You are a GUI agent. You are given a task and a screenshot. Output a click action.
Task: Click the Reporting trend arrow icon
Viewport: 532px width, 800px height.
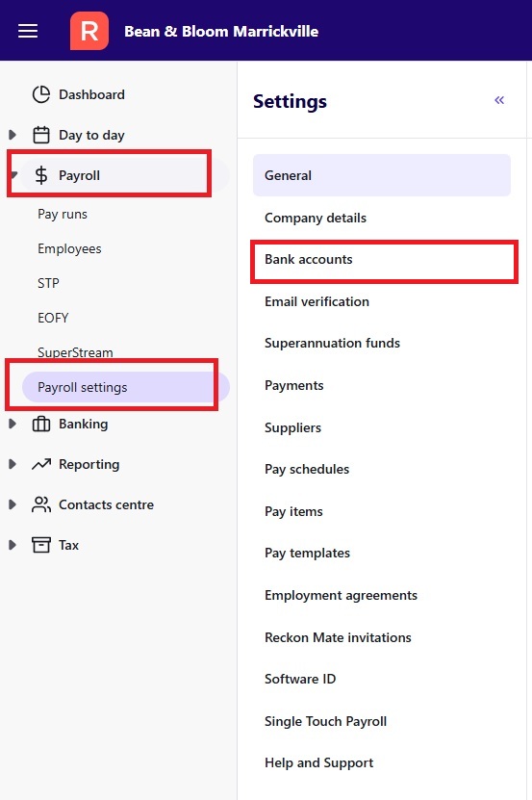coord(41,464)
